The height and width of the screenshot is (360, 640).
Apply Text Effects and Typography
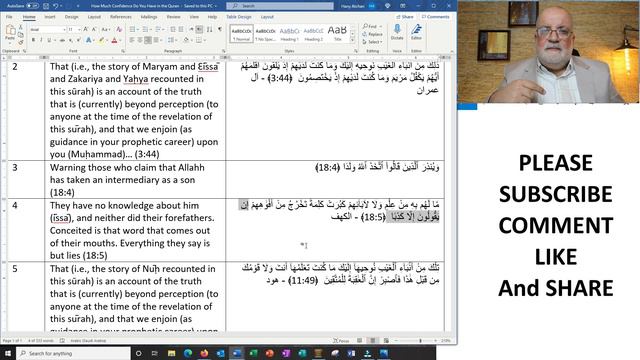pos(88,40)
